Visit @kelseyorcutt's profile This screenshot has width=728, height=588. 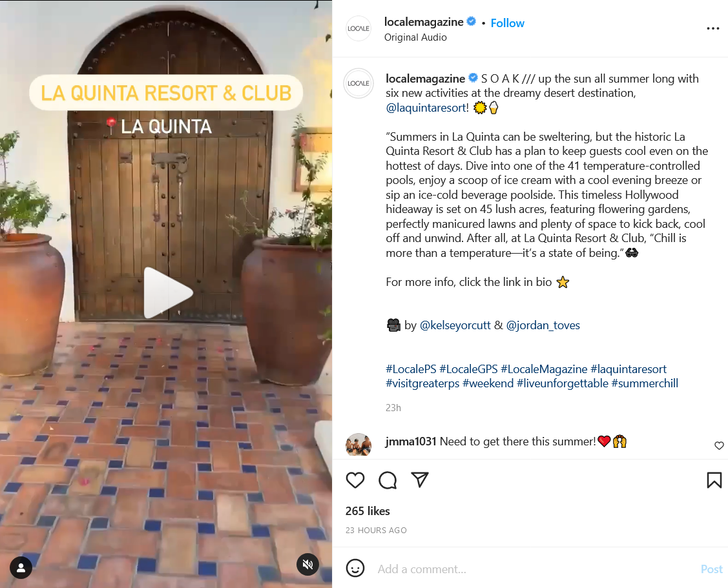455,325
